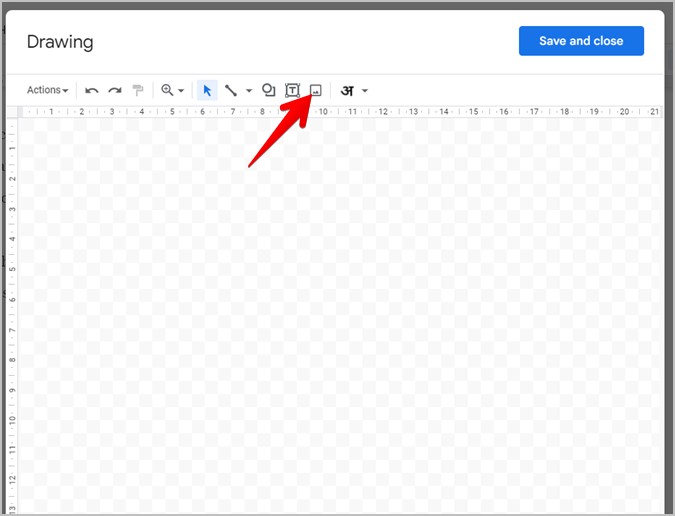The height and width of the screenshot is (516, 675).
Task: Undo the last action
Action: 92,90
